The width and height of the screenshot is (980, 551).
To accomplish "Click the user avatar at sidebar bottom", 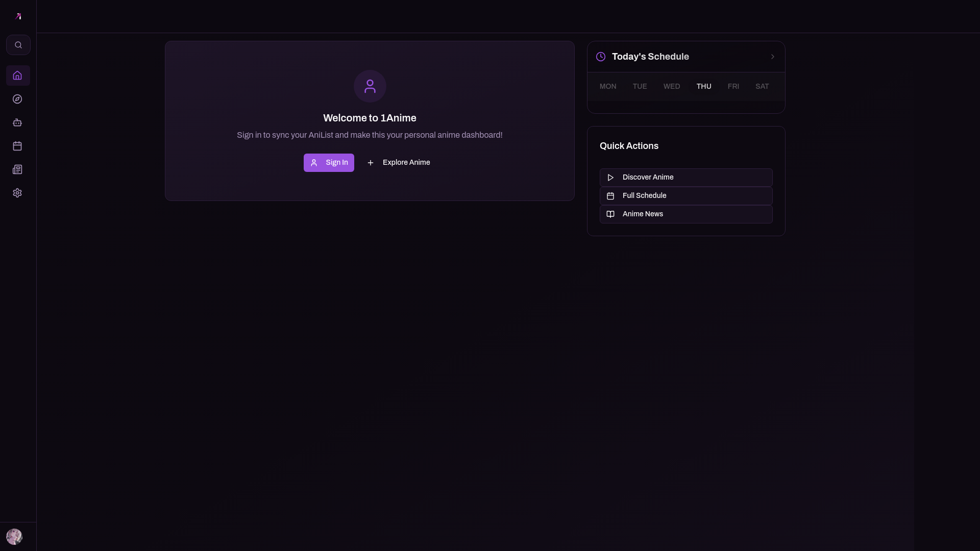I will click(x=14, y=537).
